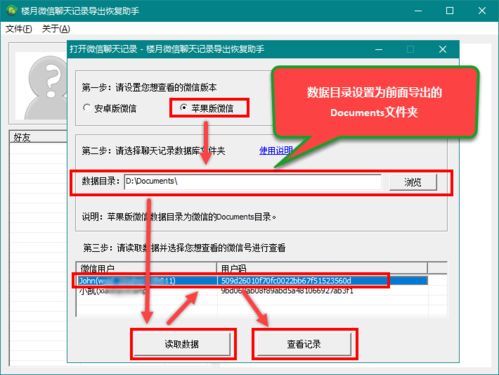Close the main application window

coord(482,11)
